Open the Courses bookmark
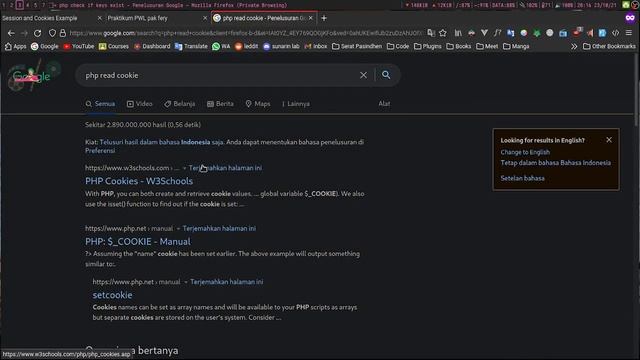640x360 pixels. point(114,47)
